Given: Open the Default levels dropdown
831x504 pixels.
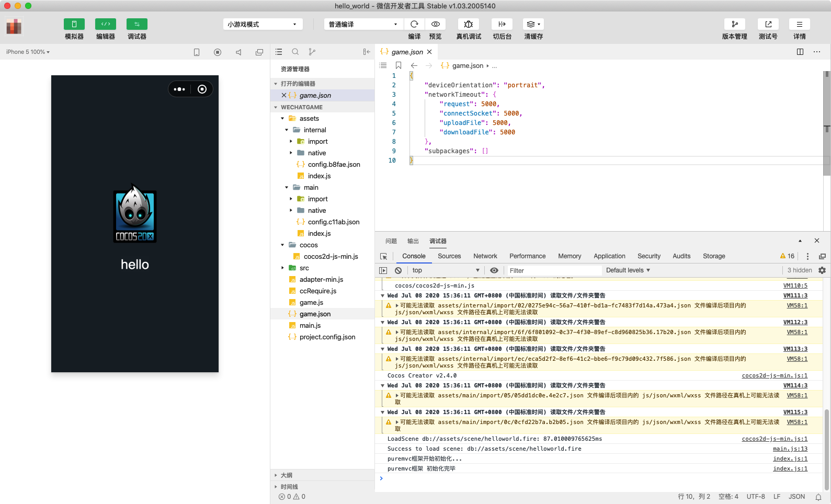Looking at the screenshot, I should (x=628, y=270).
